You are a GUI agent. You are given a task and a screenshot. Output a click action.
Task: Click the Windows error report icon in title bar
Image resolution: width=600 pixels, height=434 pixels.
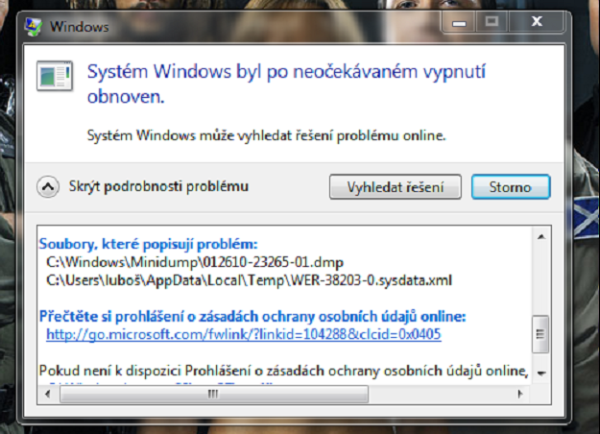(x=33, y=26)
